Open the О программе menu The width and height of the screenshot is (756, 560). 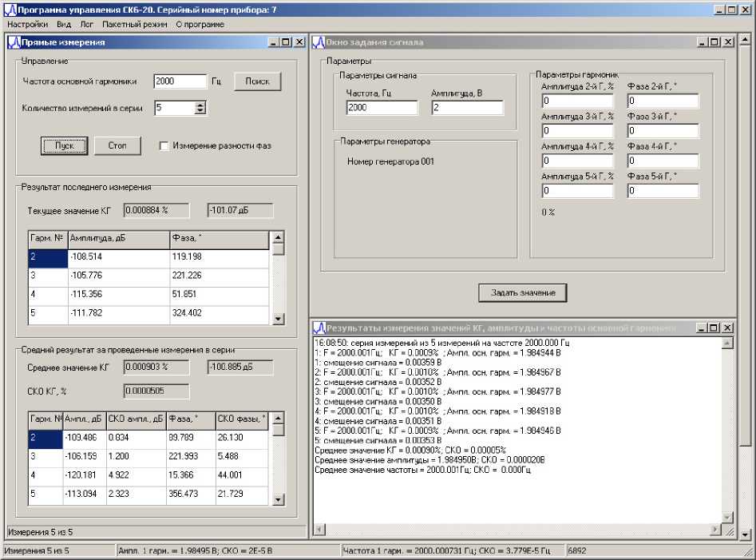tap(200, 24)
